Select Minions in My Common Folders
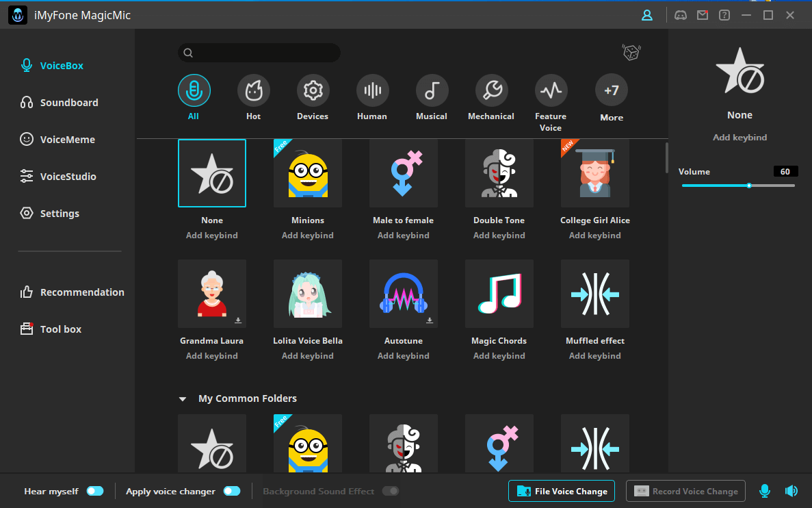Viewport: 812px width, 508px height. point(308,443)
